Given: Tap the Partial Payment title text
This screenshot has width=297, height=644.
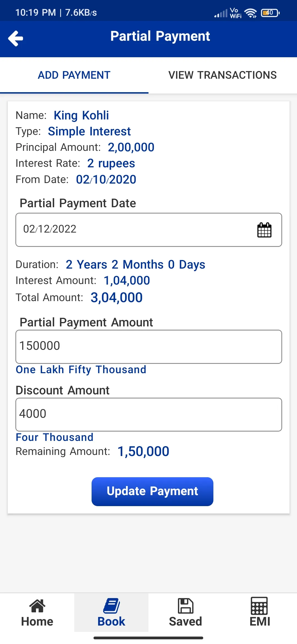Looking at the screenshot, I should (x=160, y=36).
